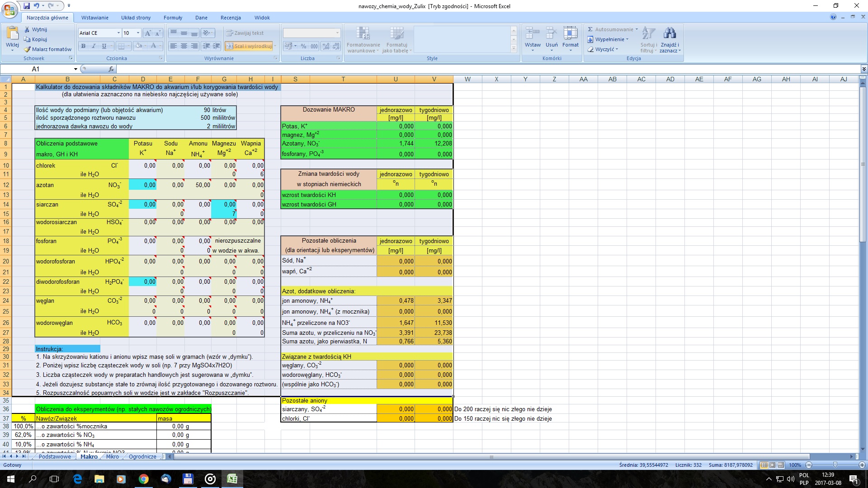Switch to the Formuły ribbon tab
Image resolution: width=868 pixels, height=488 pixels.
[x=173, y=18]
